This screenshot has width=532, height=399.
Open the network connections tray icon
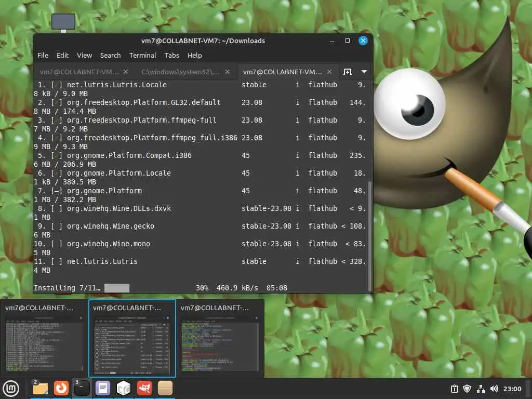click(481, 389)
